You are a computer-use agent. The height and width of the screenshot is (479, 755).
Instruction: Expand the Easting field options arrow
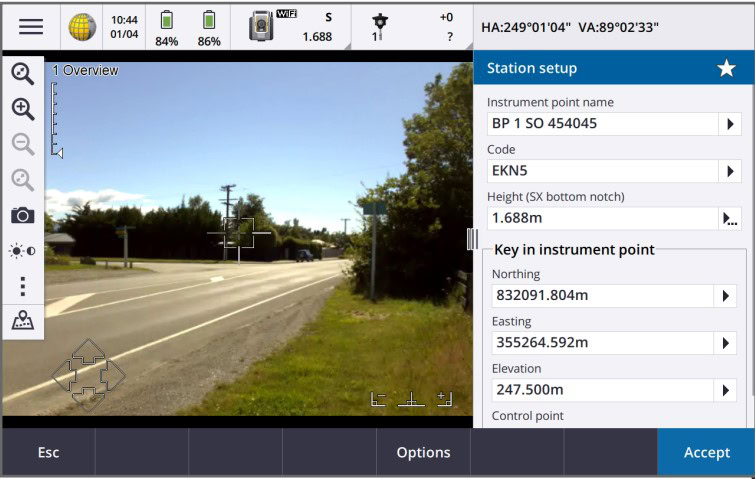pyautogui.click(x=725, y=343)
